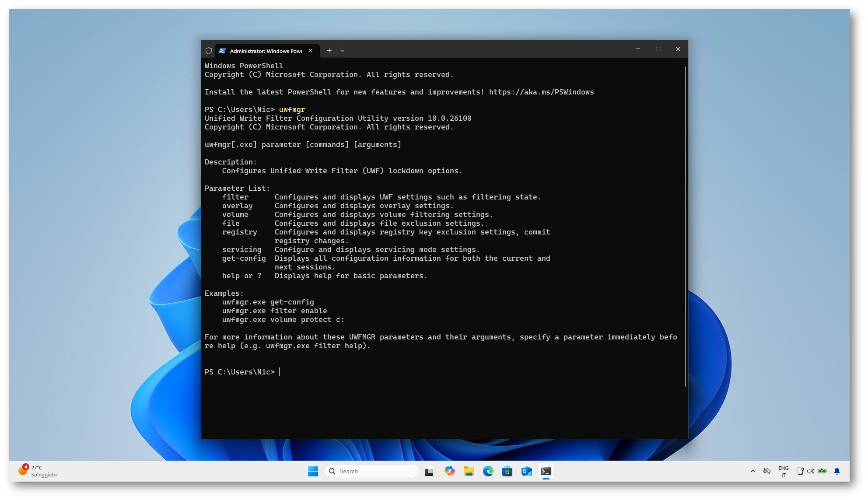Click the 'get-config' parameter name in the Parameter List
This screenshot has height=500, width=868.
pyautogui.click(x=244, y=259)
